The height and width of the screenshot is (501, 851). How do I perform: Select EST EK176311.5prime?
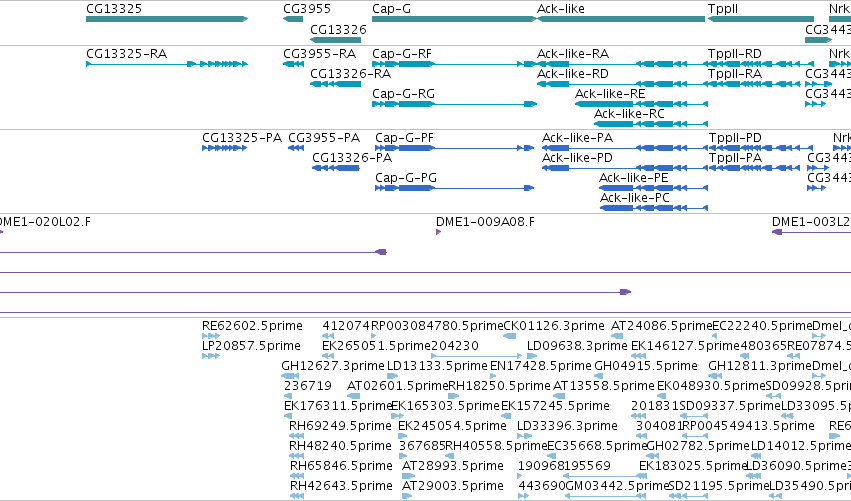coord(337,405)
